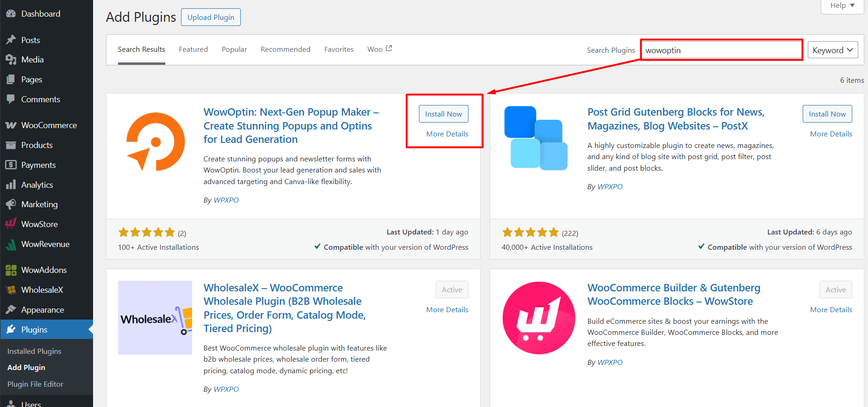This screenshot has height=407, width=868.
Task: Open the Recommended tab
Action: tap(285, 49)
